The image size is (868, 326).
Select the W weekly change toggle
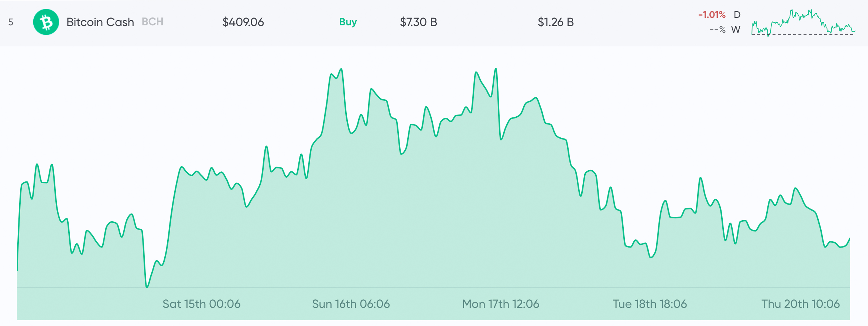tap(736, 29)
